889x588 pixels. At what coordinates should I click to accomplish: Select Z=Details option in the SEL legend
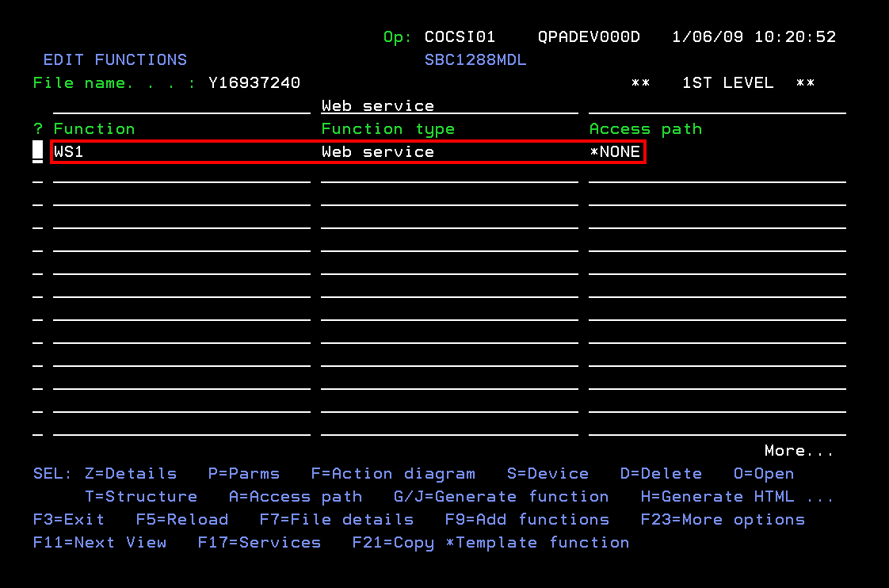coord(131,473)
